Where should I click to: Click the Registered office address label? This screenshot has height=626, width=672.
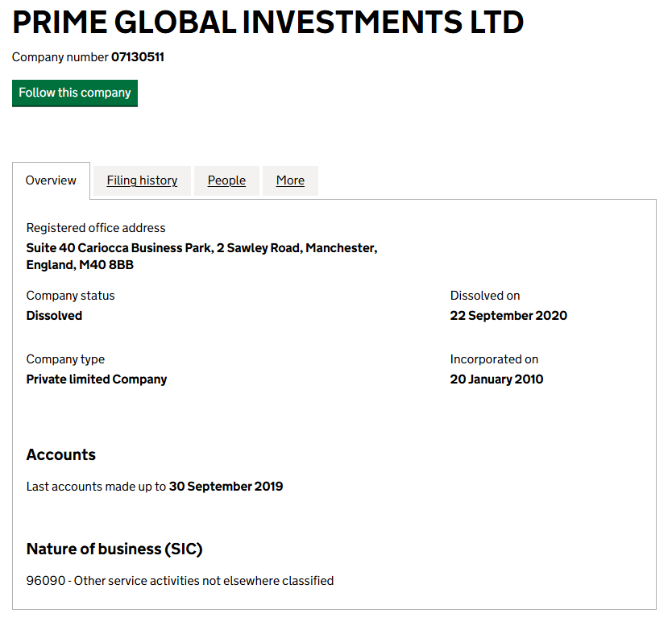pos(96,228)
